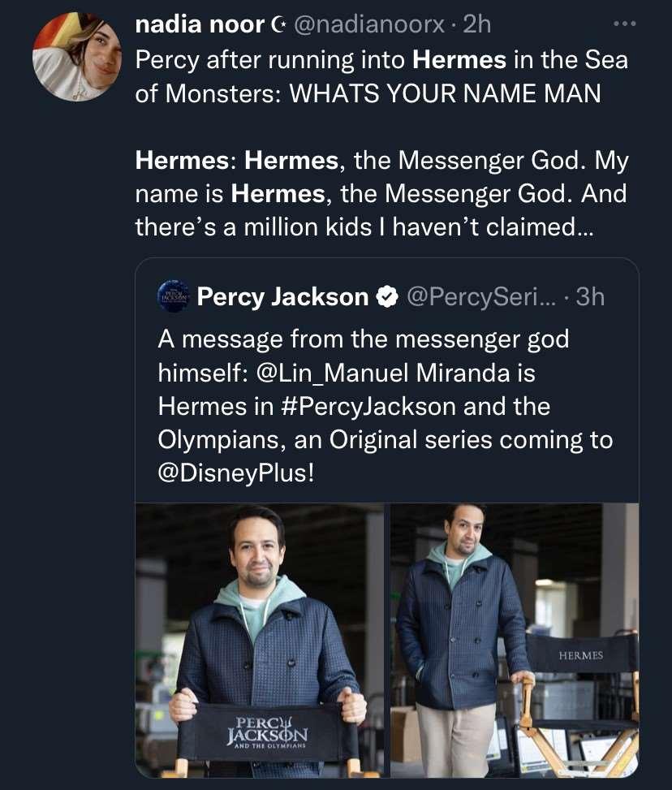Screen dimensions: 672x790
Task: Open the @DisneyPlus mention
Action: click(x=235, y=472)
